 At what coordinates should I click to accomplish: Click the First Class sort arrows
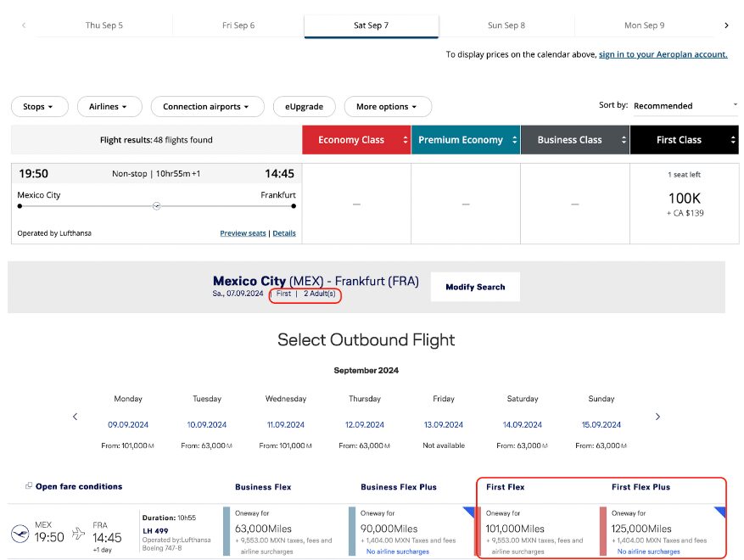[x=733, y=140]
